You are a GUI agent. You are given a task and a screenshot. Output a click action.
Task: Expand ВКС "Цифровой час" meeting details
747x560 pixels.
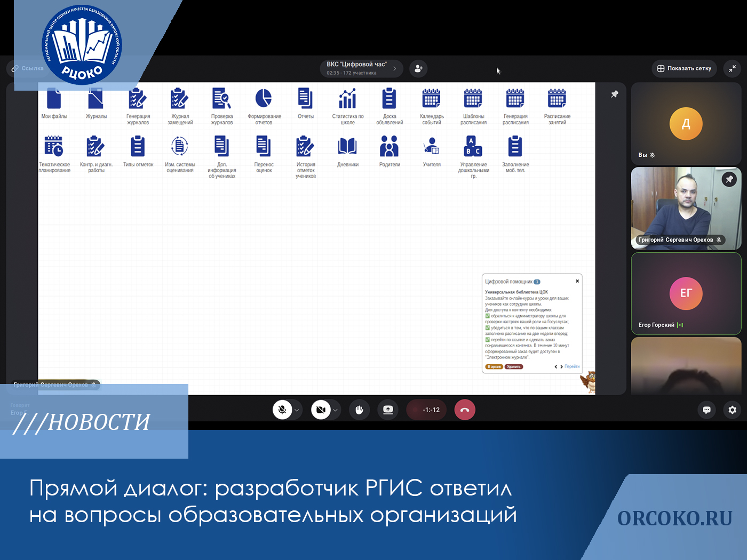point(395,68)
